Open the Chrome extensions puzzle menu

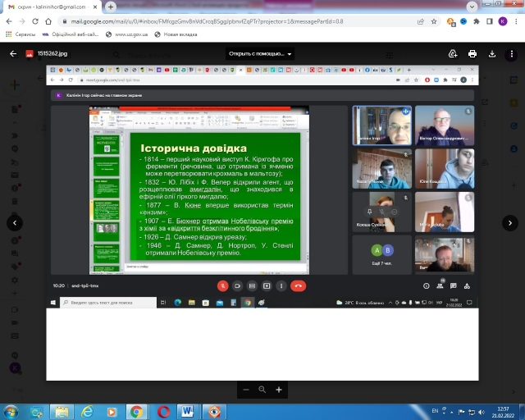click(x=477, y=21)
